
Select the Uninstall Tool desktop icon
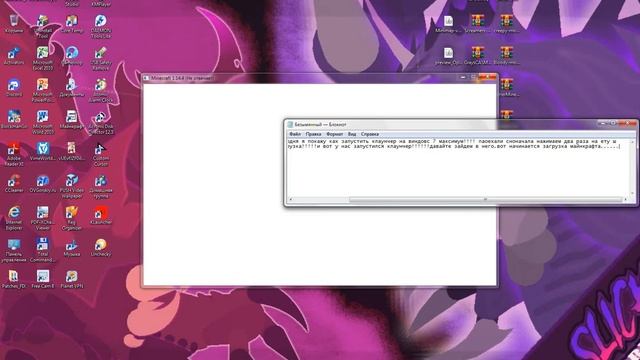click(42, 27)
